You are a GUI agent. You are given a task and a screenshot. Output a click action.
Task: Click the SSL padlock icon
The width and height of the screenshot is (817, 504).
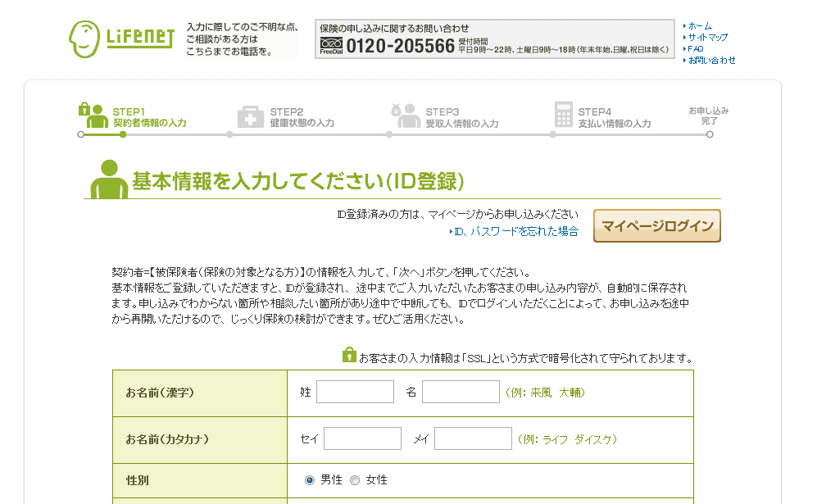[x=349, y=355]
